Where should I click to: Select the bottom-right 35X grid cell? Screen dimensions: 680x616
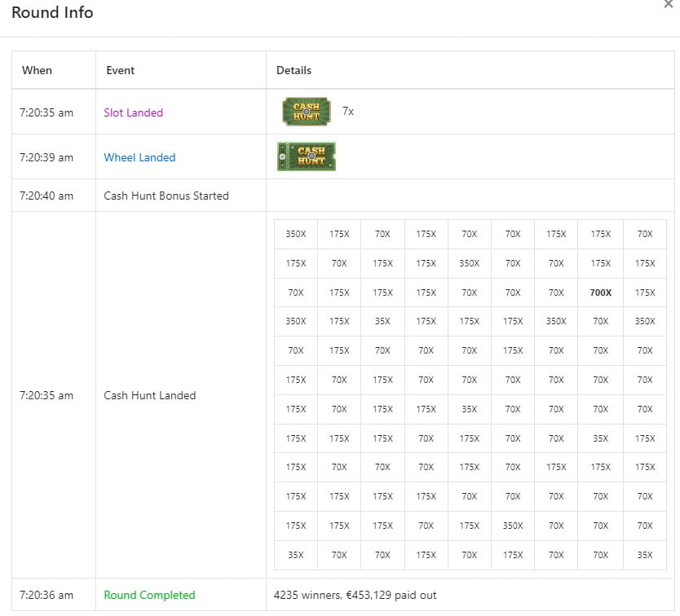click(644, 555)
